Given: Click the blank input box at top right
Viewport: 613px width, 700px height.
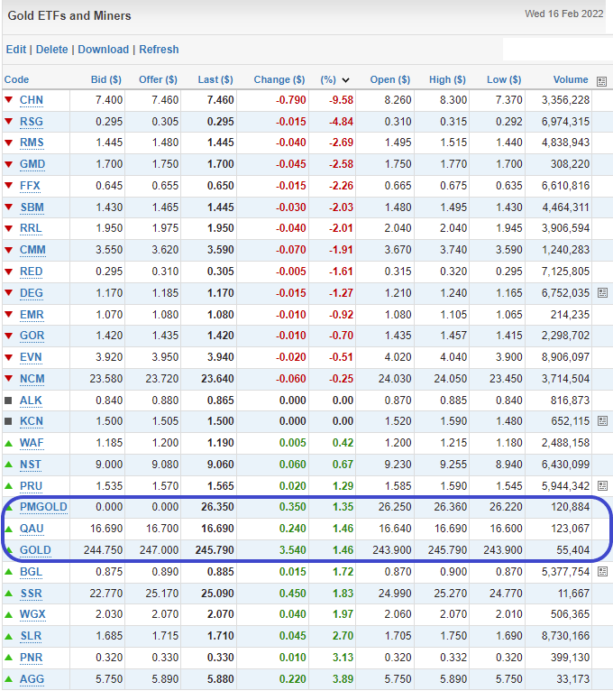Looking at the screenshot, I should [556, 49].
